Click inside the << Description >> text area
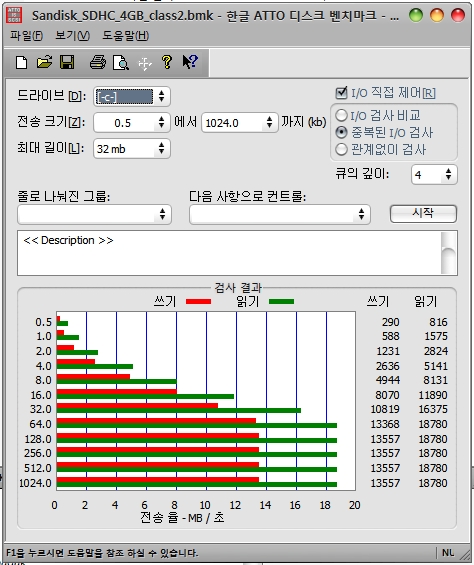 229,253
